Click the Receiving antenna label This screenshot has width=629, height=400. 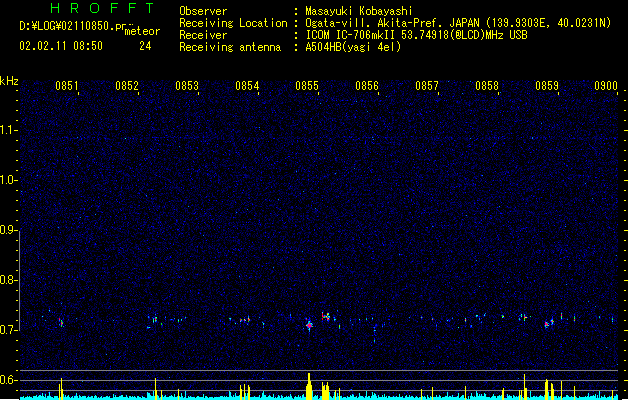point(230,47)
